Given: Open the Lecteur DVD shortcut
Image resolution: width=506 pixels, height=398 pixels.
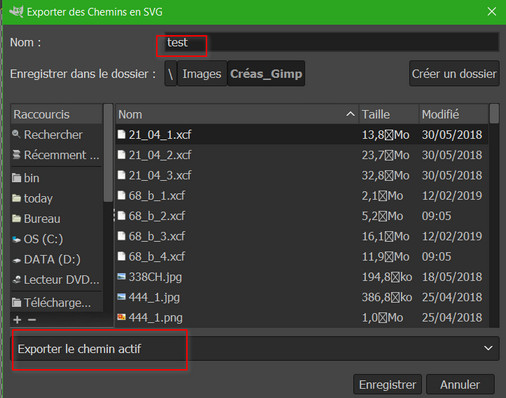Looking at the screenshot, I should point(57,280).
